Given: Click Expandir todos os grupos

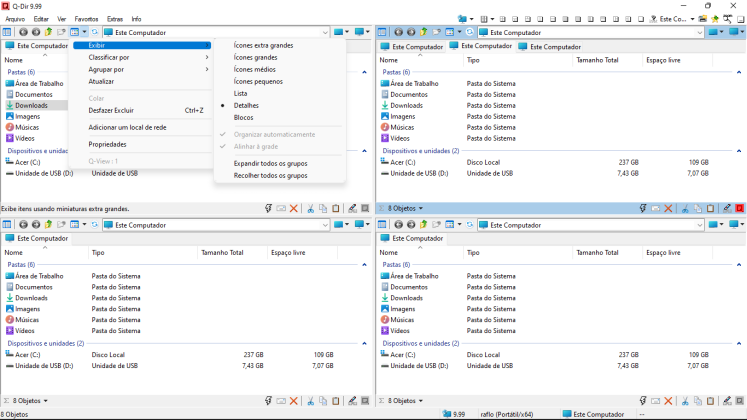Looking at the screenshot, I should coord(270,163).
